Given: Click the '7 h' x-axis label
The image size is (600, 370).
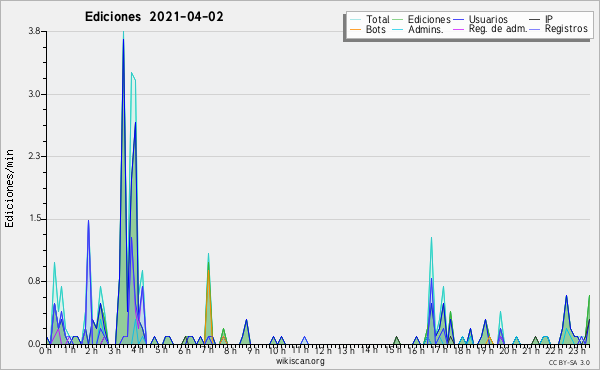Looking at the screenshot, I should (x=207, y=351).
